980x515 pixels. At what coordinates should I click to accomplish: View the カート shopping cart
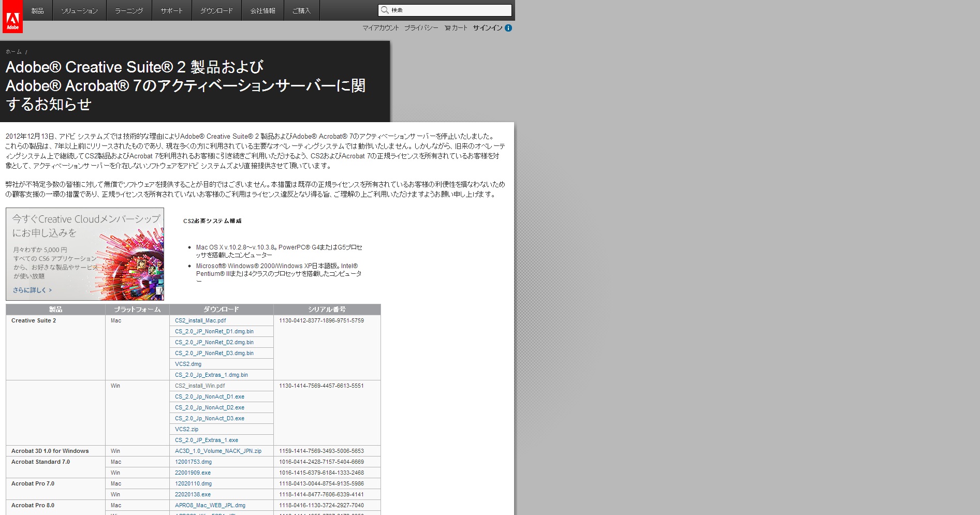(x=456, y=28)
